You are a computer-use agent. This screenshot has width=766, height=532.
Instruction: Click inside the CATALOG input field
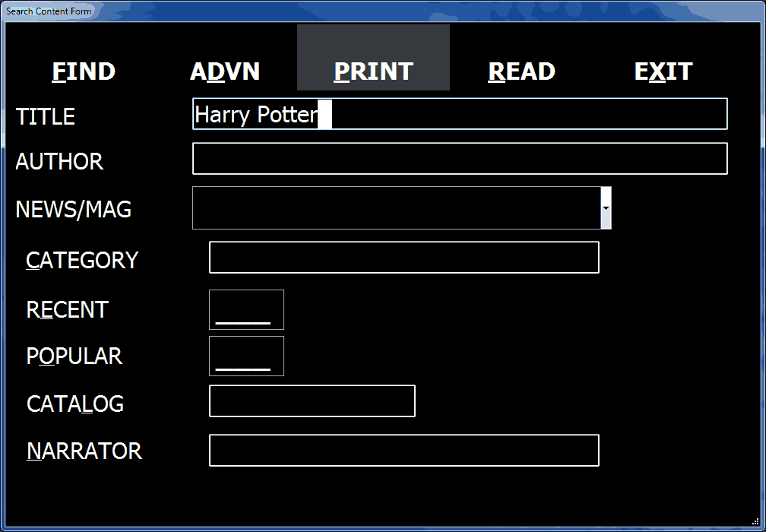pos(312,401)
